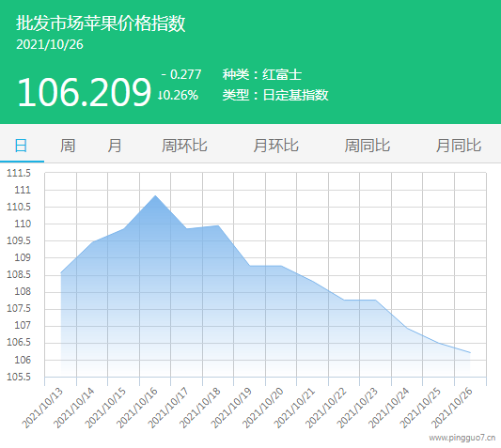
Task: Switch to the 月 monthly tab
Action: (x=115, y=146)
